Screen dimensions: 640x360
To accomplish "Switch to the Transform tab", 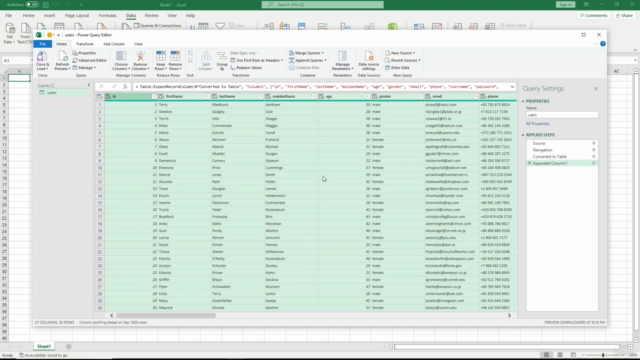I will [84, 44].
